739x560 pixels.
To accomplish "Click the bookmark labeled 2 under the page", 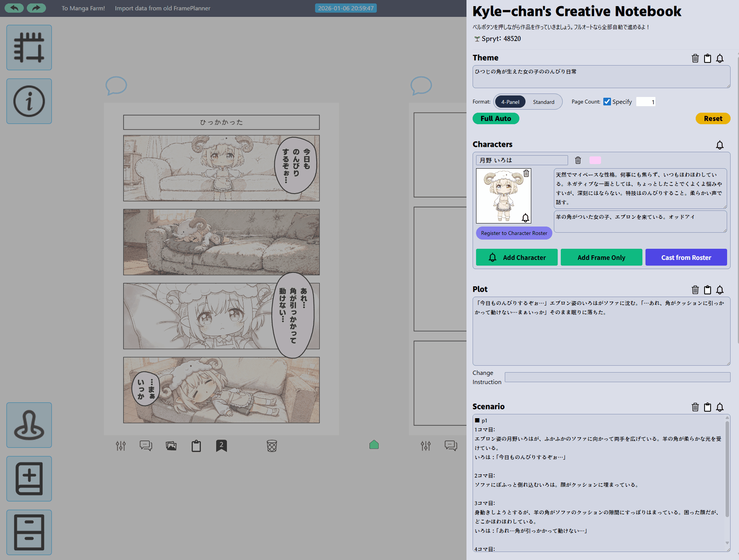I will tap(221, 446).
